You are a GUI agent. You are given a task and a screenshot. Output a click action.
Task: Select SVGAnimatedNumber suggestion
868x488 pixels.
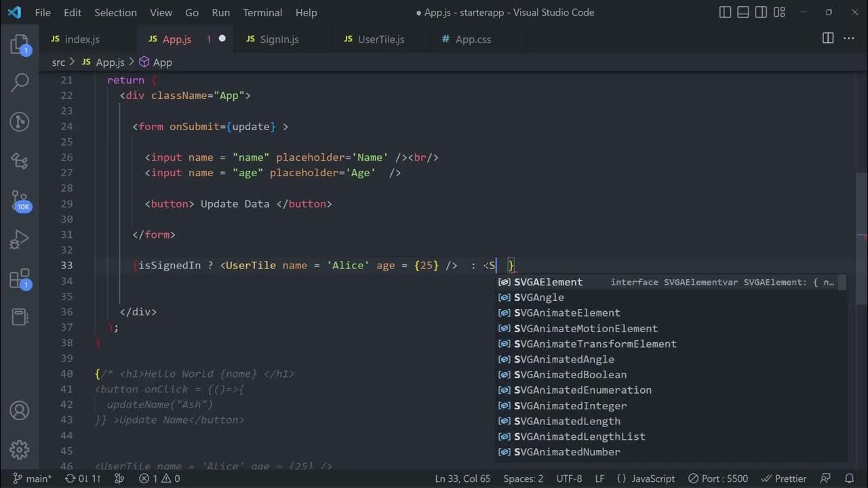(671, 452)
